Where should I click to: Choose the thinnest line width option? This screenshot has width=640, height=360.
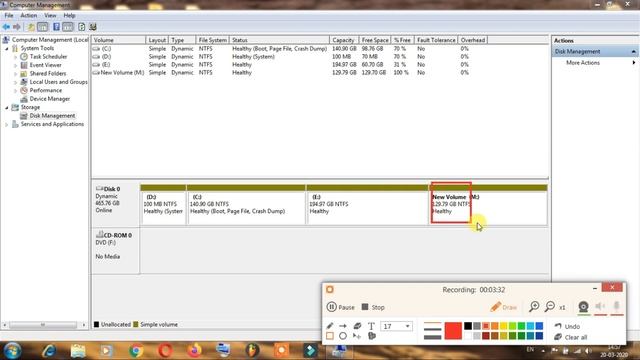432,323
